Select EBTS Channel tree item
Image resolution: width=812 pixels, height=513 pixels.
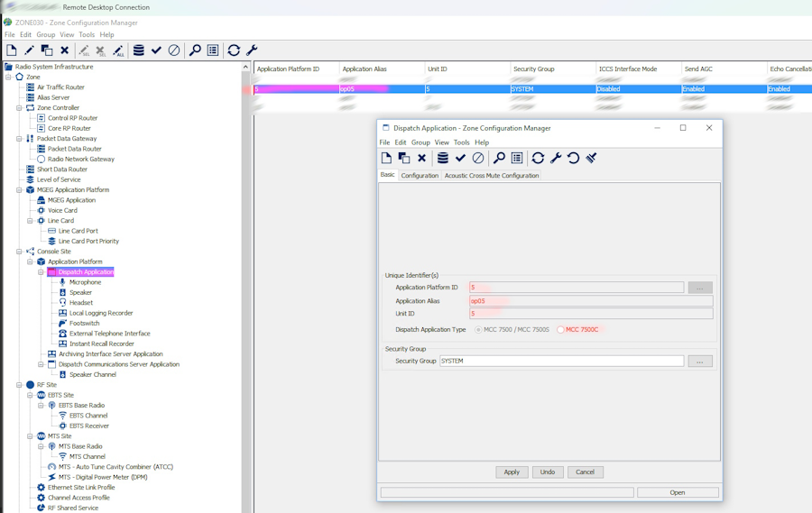pyautogui.click(x=88, y=416)
